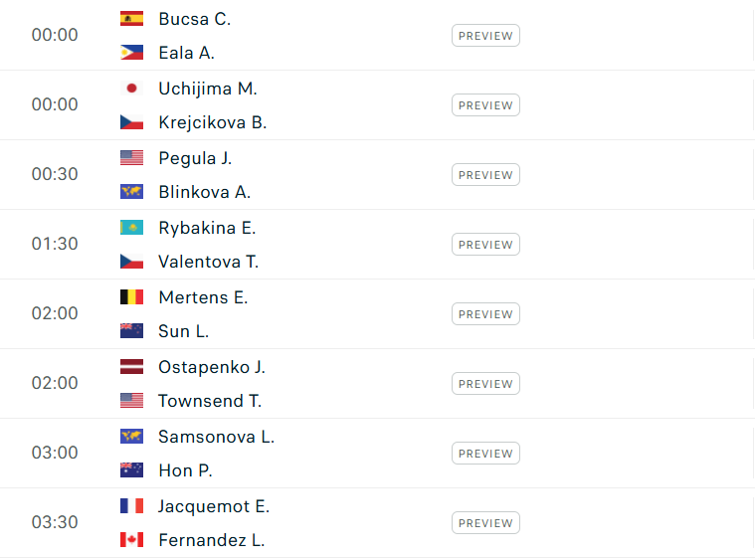The image size is (755, 560).
Task: Open the Preview for Pegula vs Blinkova
Action: coord(485,175)
